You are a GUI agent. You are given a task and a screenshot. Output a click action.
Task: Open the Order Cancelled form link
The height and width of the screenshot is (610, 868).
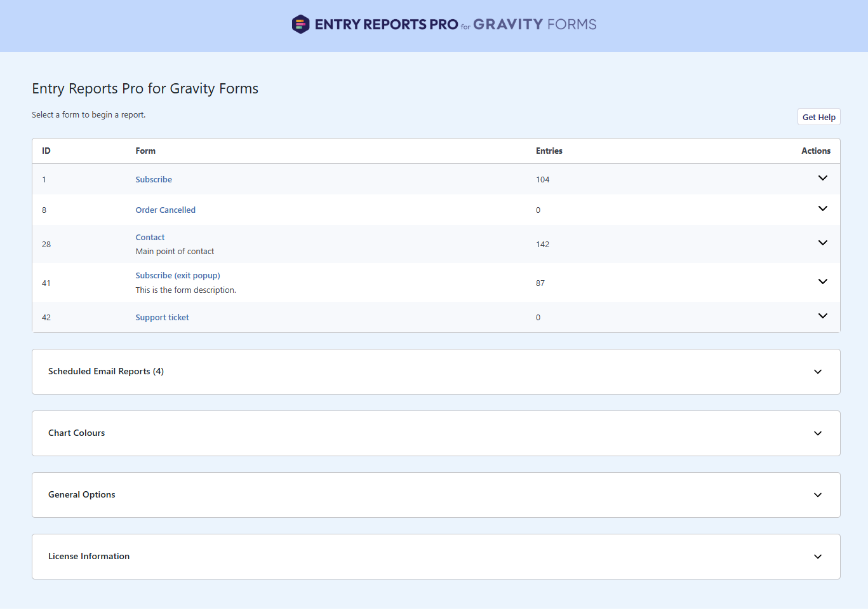tap(165, 210)
